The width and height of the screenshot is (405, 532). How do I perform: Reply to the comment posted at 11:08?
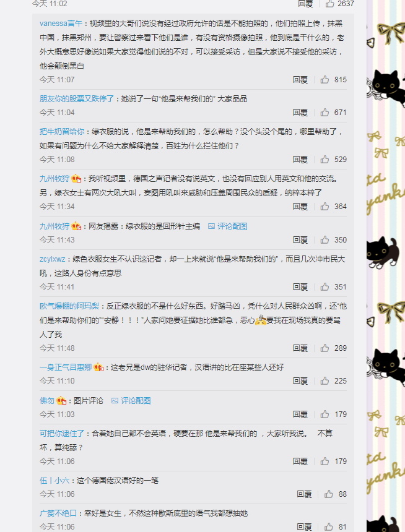(300, 160)
